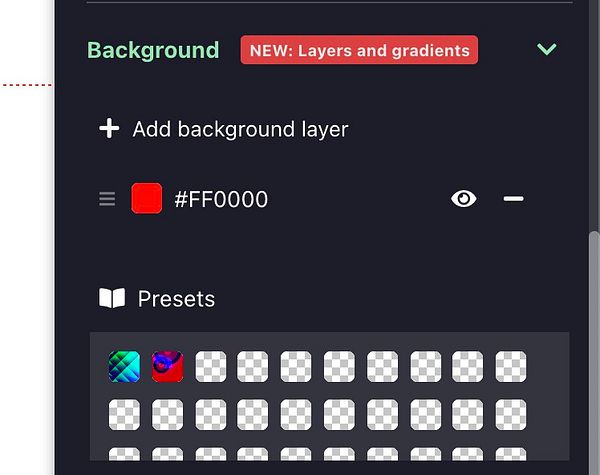Click the panel's vertical scrollbar
Viewport: 600px width, 475px height.
pyautogui.click(x=594, y=352)
